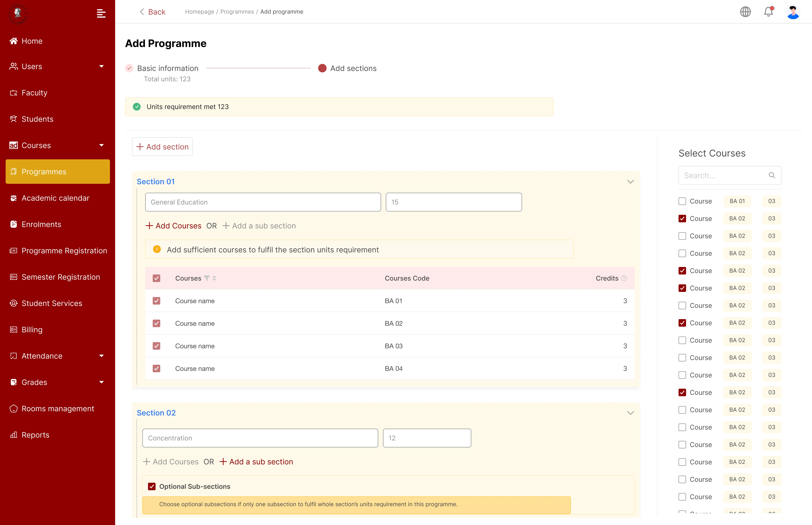Click the sort arrows beside Courses header
This screenshot has height=525, width=812.
[x=214, y=278]
